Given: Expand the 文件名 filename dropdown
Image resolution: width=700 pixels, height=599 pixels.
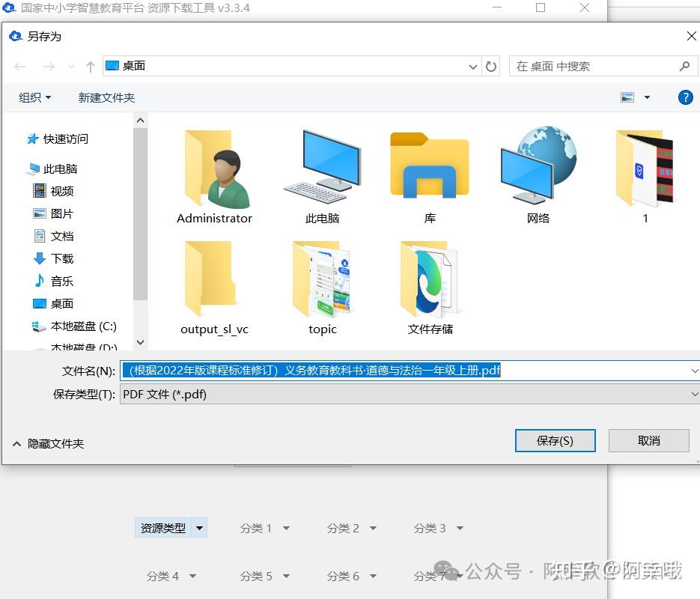Looking at the screenshot, I should [694, 371].
